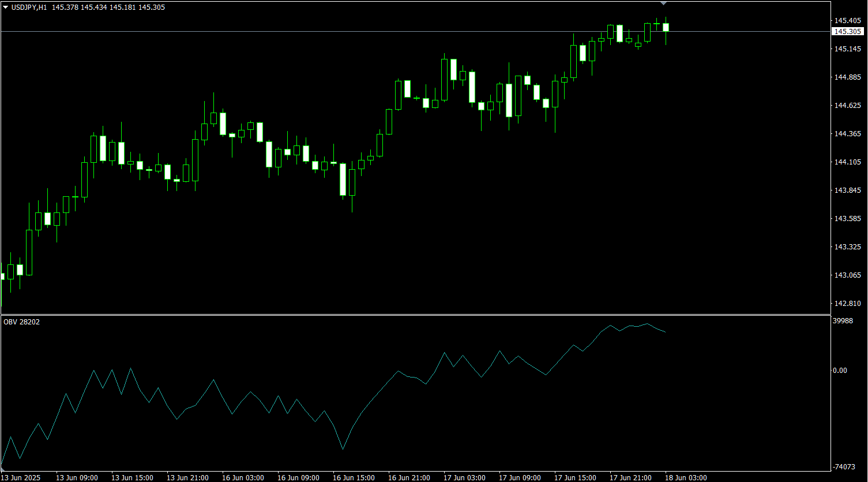Click the 16 Jun 15:00 time label
Viewport: 868px width, 482px height.
point(354,478)
